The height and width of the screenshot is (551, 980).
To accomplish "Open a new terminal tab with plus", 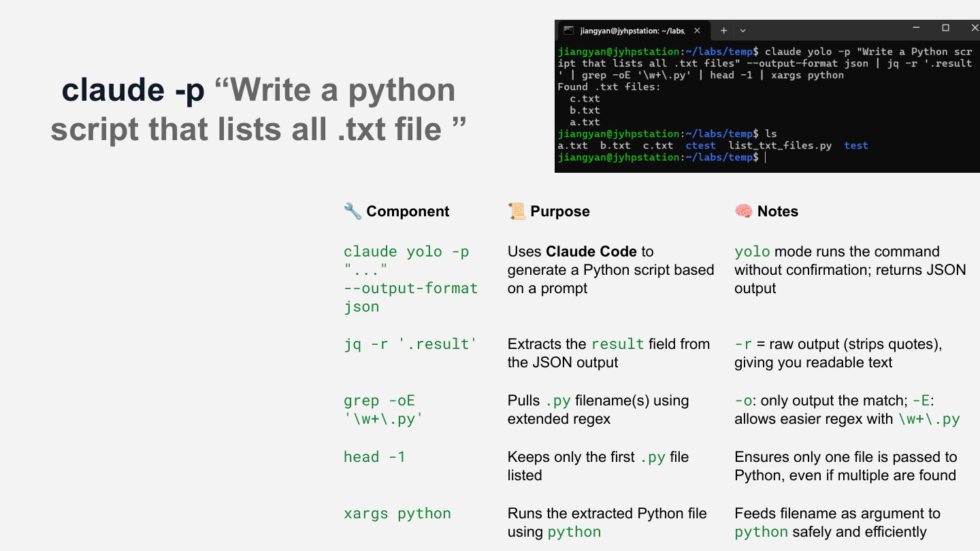I will [724, 31].
